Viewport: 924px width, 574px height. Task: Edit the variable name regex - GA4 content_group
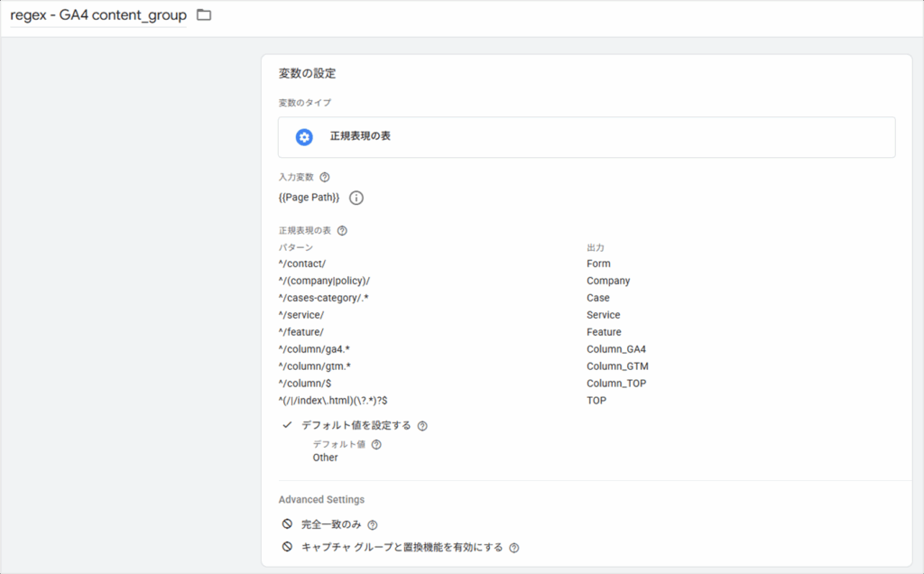tap(97, 15)
